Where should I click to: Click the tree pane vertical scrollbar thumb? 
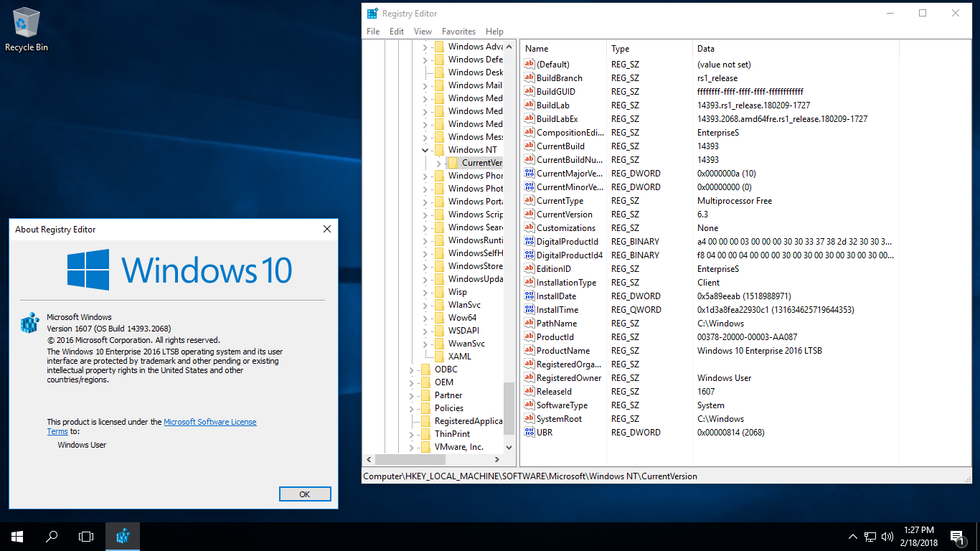[x=509, y=408]
